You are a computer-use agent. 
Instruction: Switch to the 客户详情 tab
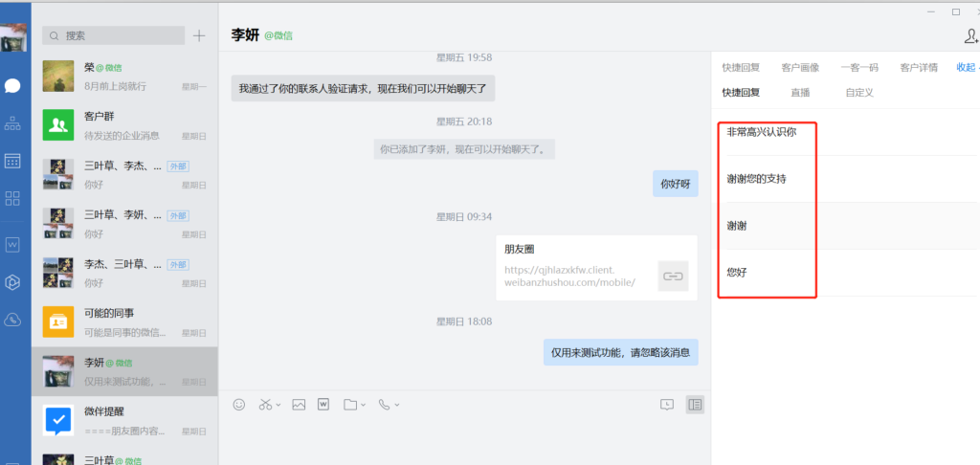(x=919, y=68)
